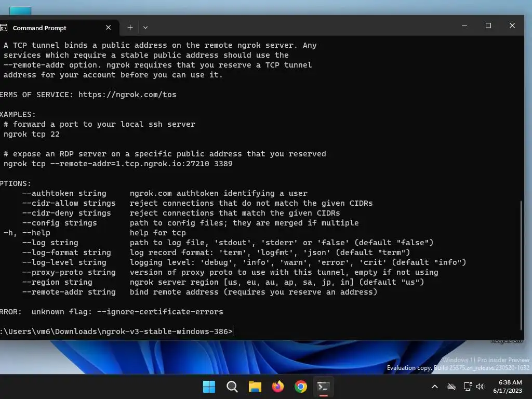Maximize the terminal window
532x399 pixels.
[x=488, y=25]
